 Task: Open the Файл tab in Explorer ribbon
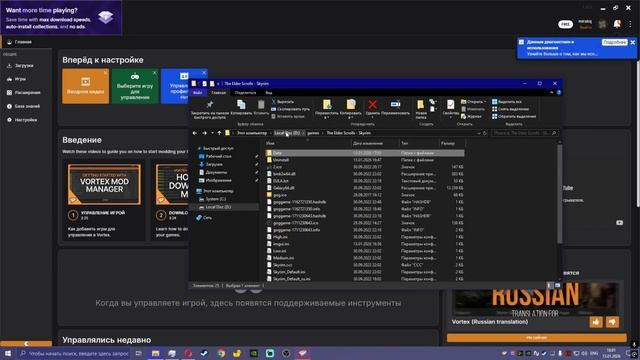pos(198,93)
